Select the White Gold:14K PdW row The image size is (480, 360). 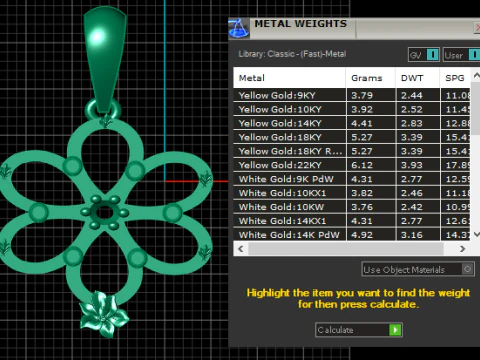coord(352,234)
